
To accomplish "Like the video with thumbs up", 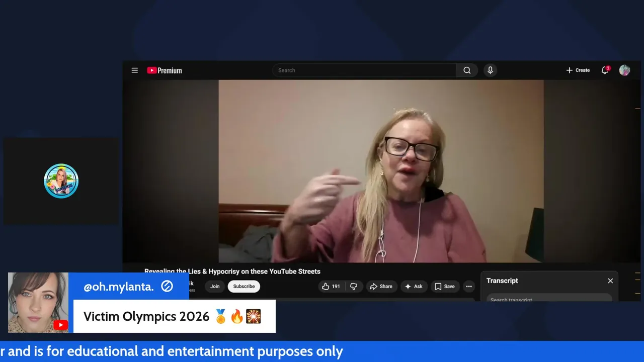I will 331,287.
